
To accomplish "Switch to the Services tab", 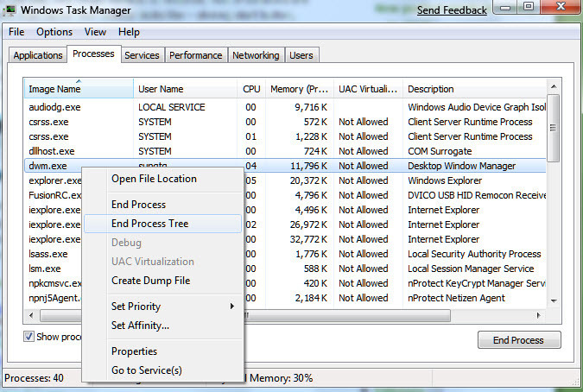I will (142, 55).
